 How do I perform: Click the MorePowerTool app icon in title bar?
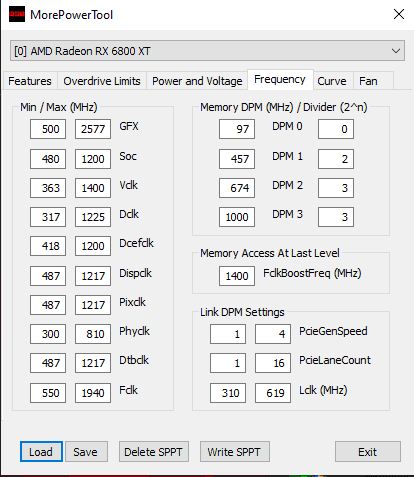pos(17,14)
